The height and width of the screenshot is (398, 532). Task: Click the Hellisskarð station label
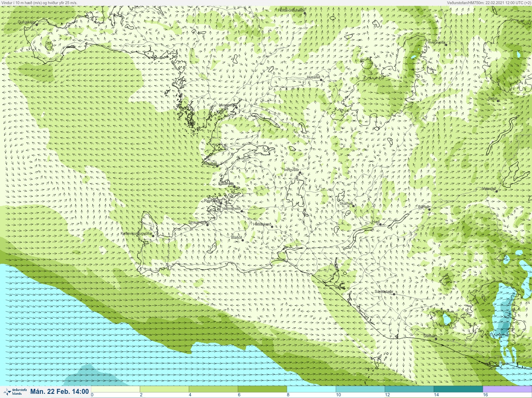(262, 224)
